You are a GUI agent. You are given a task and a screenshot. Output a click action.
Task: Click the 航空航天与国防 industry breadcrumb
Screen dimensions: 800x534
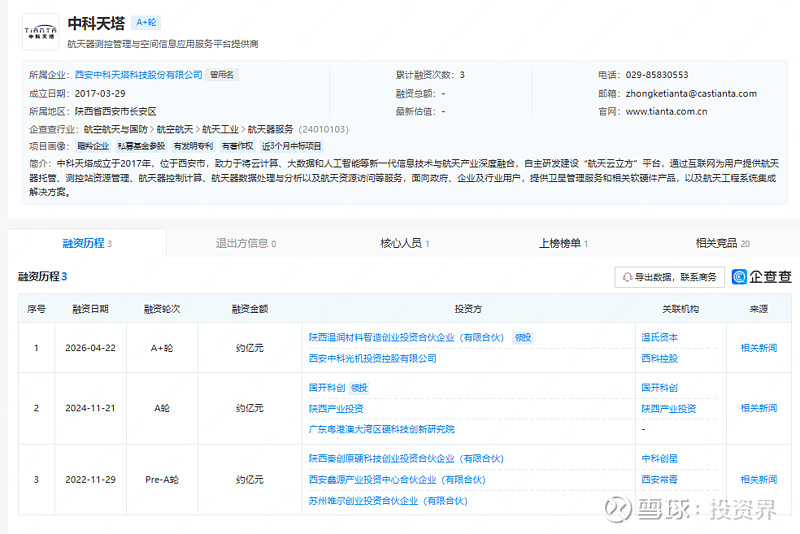tap(116, 130)
